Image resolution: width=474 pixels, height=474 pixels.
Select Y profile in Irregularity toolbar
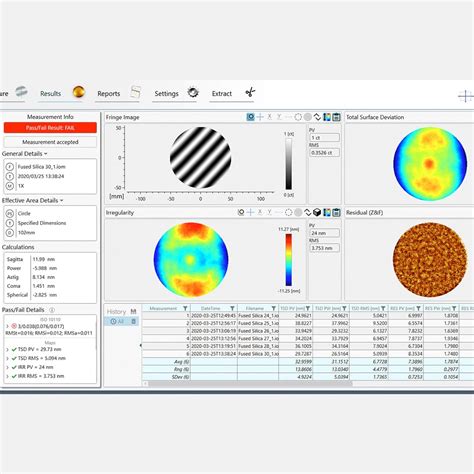tap(269, 212)
